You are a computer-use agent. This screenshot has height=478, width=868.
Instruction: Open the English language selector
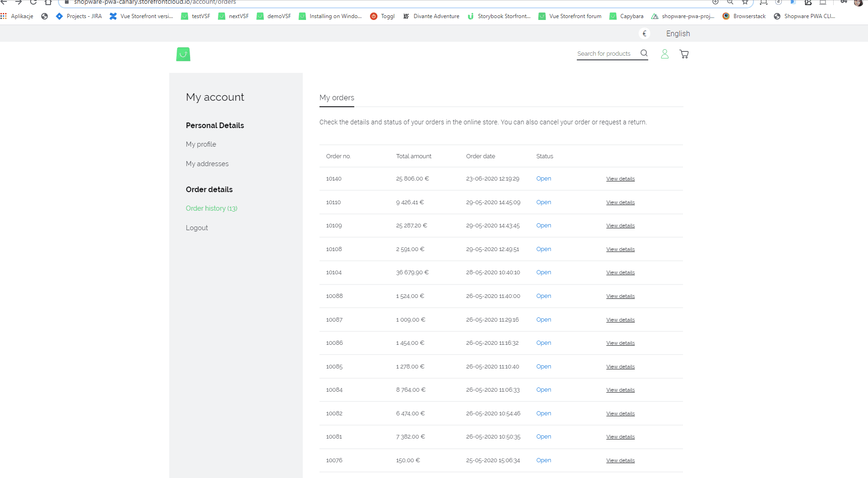coord(678,33)
